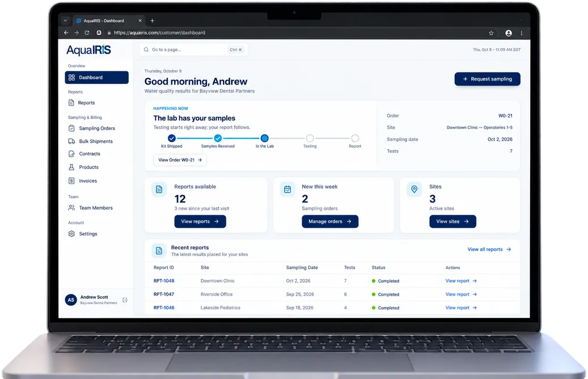Open a new browser tab with plus
Screen dimensions: 588x379
[x=153, y=20]
